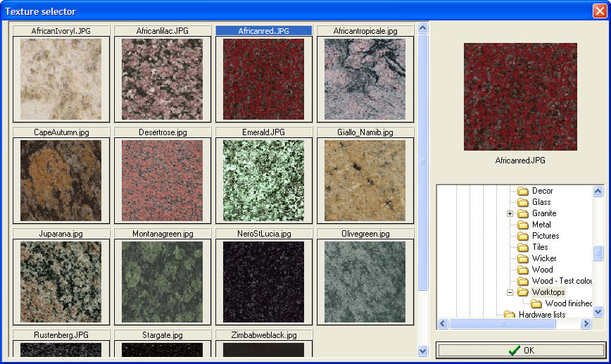The height and width of the screenshot is (364, 611).
Task: Open the Wood folder in tree
Action: 543,270
